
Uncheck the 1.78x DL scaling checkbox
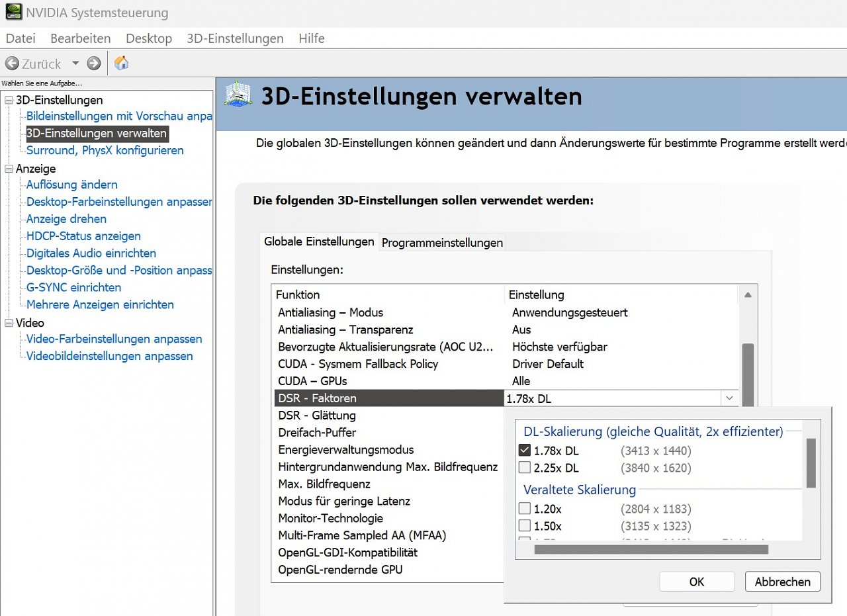click(525, 451)
